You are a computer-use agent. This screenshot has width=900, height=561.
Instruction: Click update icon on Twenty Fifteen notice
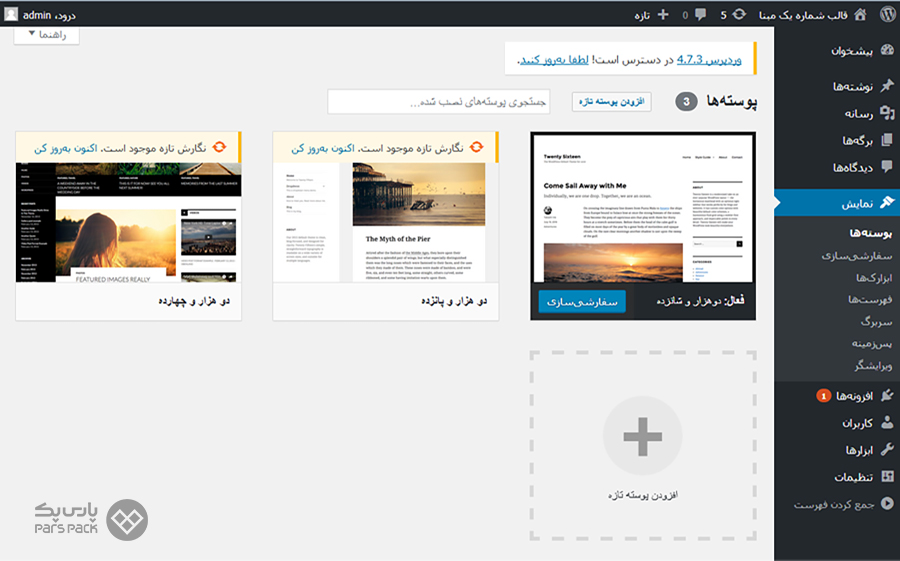click(476, 148)
